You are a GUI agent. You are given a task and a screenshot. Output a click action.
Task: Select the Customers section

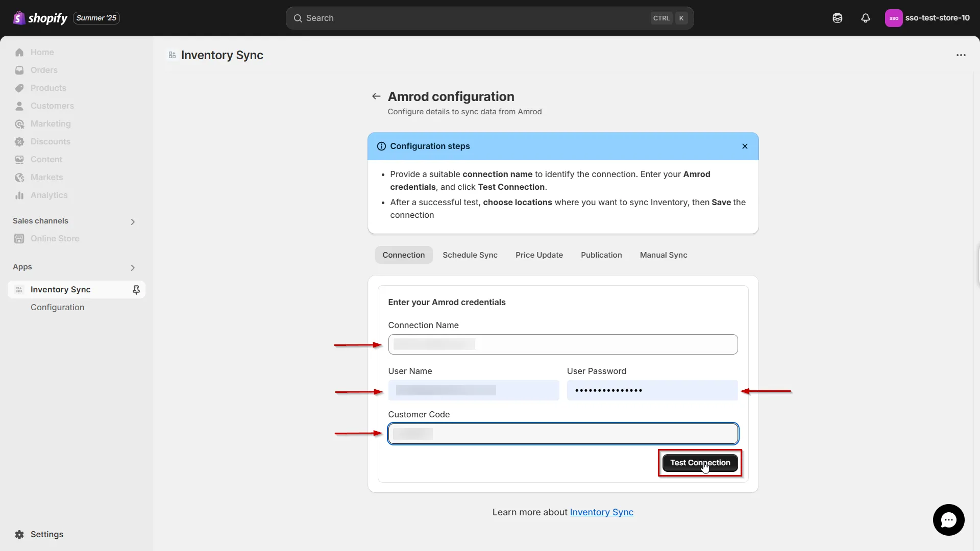[52, 106]
